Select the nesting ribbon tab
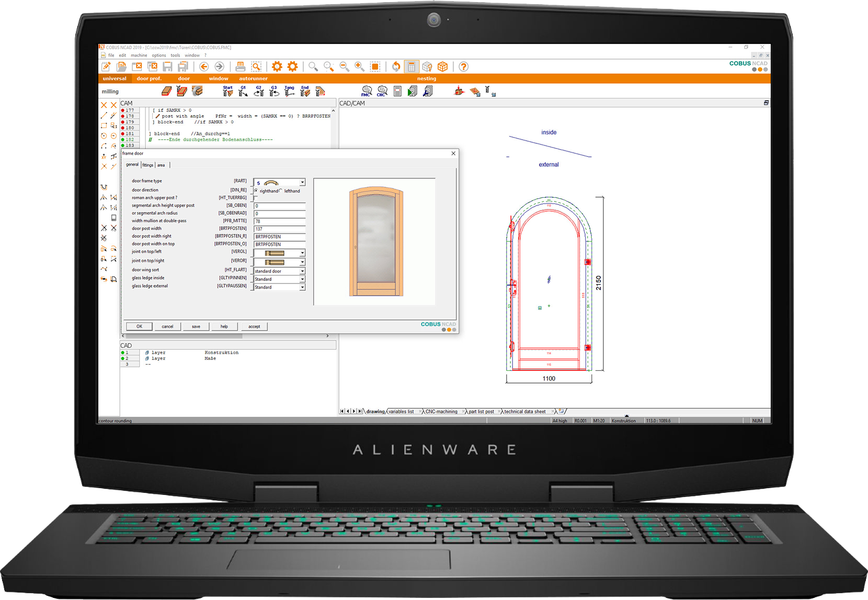Image resolution: width=868 pixels, height=600 pixels. point(427,78)
